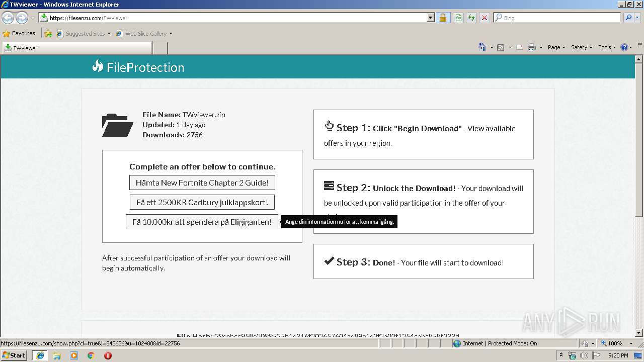This screenshot has width=644, height=362.
Task: Open the Start menu
Action: pos(14,355)
